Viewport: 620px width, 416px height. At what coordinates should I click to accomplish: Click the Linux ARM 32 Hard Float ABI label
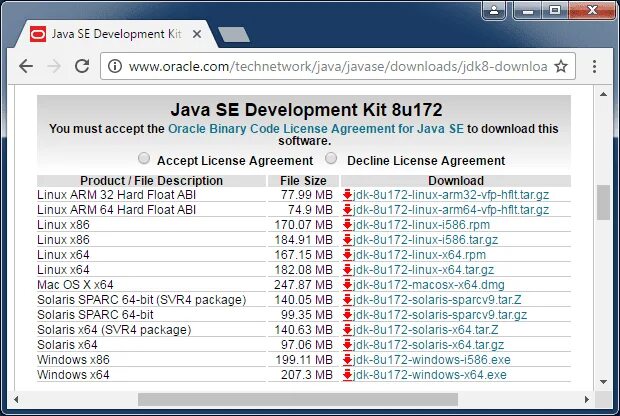tap(117, 195)
